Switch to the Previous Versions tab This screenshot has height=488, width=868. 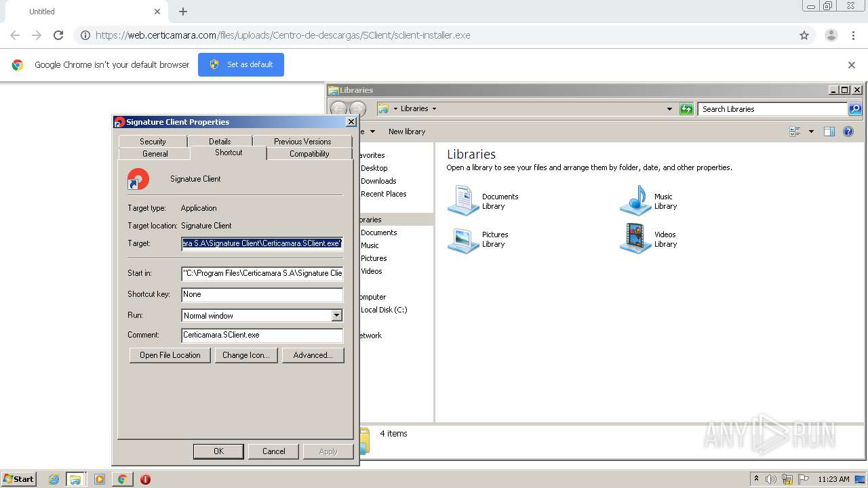click(x=302, y=141)
